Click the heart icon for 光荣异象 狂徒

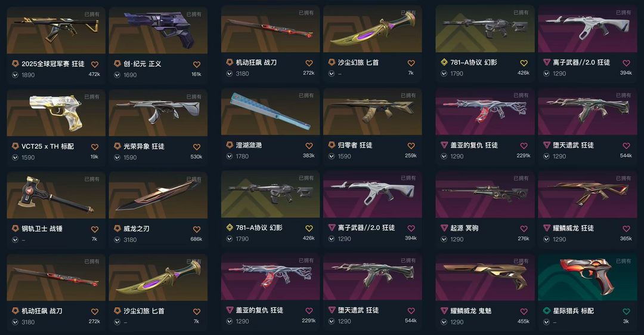[197, 147]
